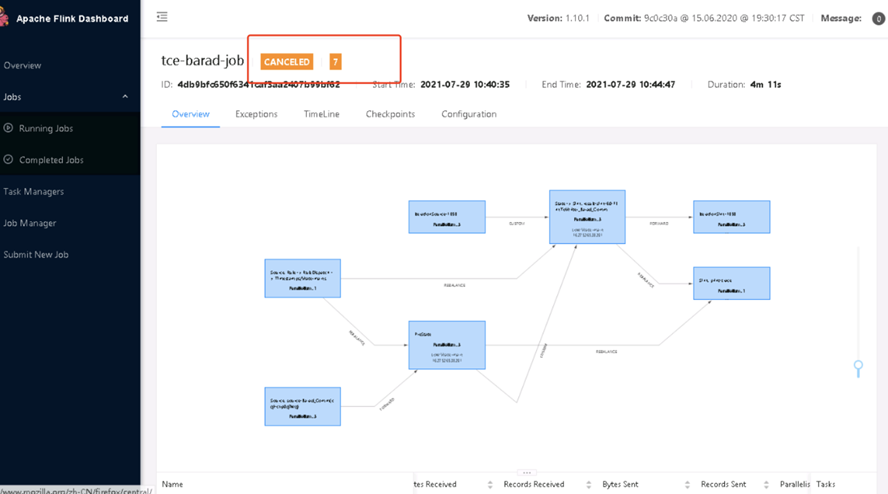Select the Source: source-barad_Comm graph node
The width and height of the screenshot is (888, 494).
pos(302,407)
